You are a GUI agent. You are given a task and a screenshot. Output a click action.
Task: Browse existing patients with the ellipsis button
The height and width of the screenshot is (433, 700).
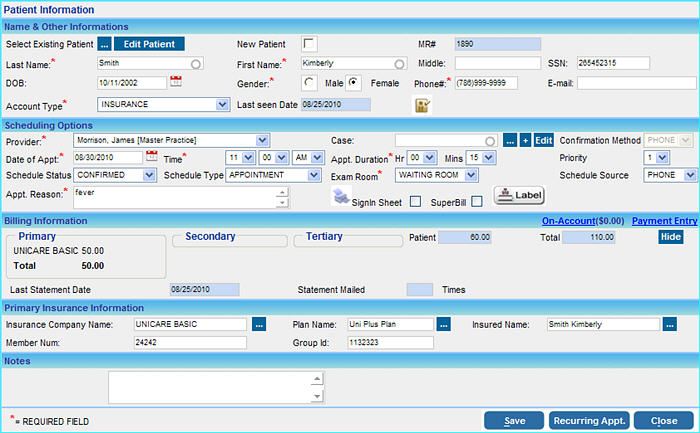(104, 44)
